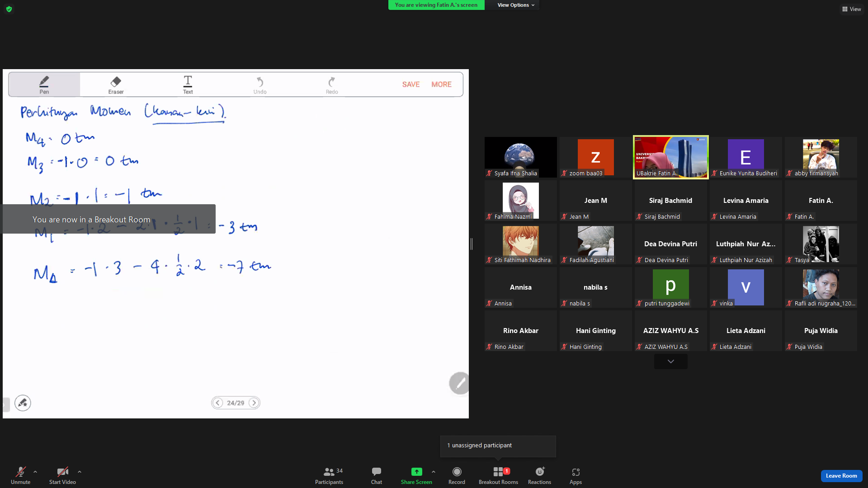This screenshot has width=868, height=488.
Task: Unmute the microphone
Action: click(x=21, y=476)
